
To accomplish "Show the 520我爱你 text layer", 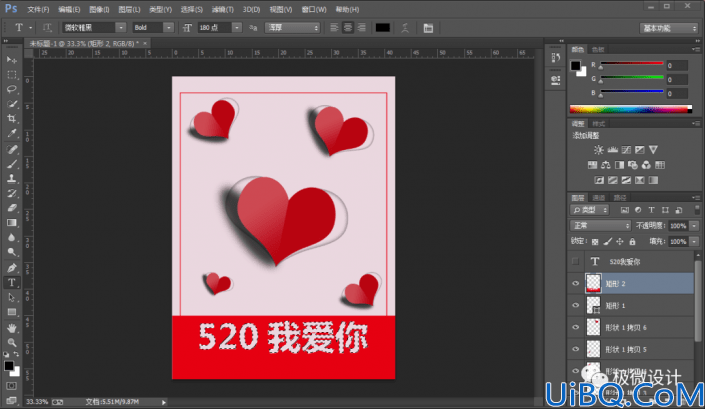I will tap(576, 262).
